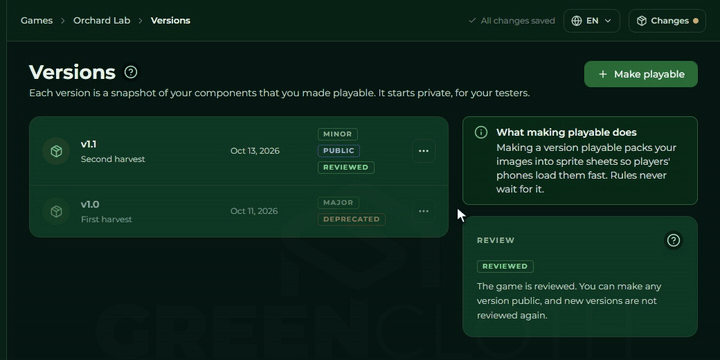Click the globe language icon

pyautogui.click(x=576, y=21)
